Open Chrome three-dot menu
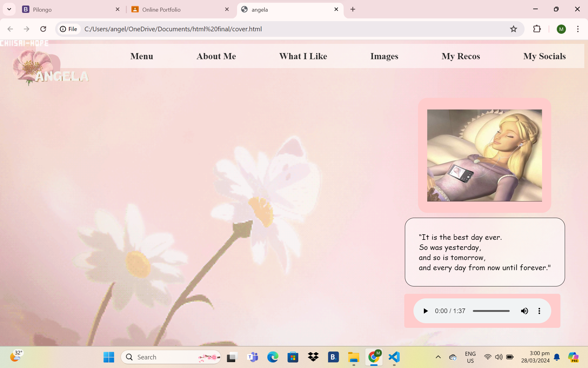The height and width of the screenshot is (368, 588). tap(578, 29)
